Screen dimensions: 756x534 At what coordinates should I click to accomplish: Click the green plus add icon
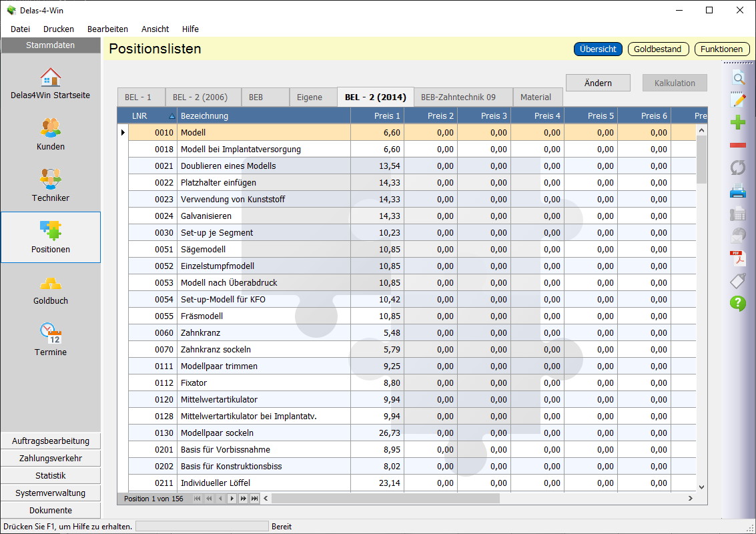pos(738,122)
